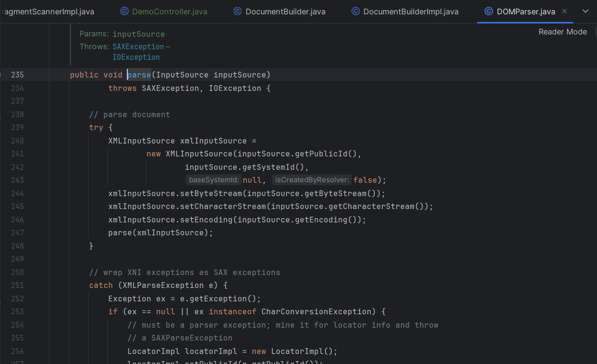Switch to the DocumentBuilder.java tab
The width and height of the screenshot is (597, 364).
click(x=285, y=11)
